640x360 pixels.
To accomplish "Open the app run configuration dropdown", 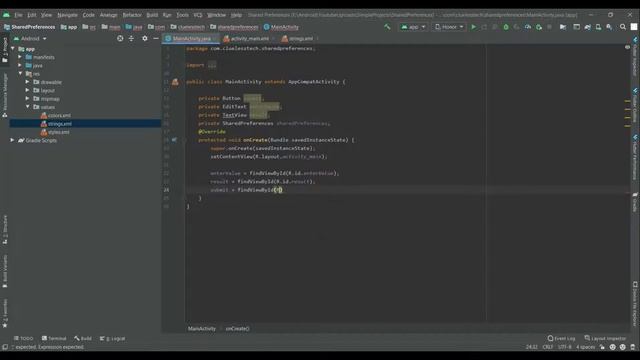I will 413,27.
